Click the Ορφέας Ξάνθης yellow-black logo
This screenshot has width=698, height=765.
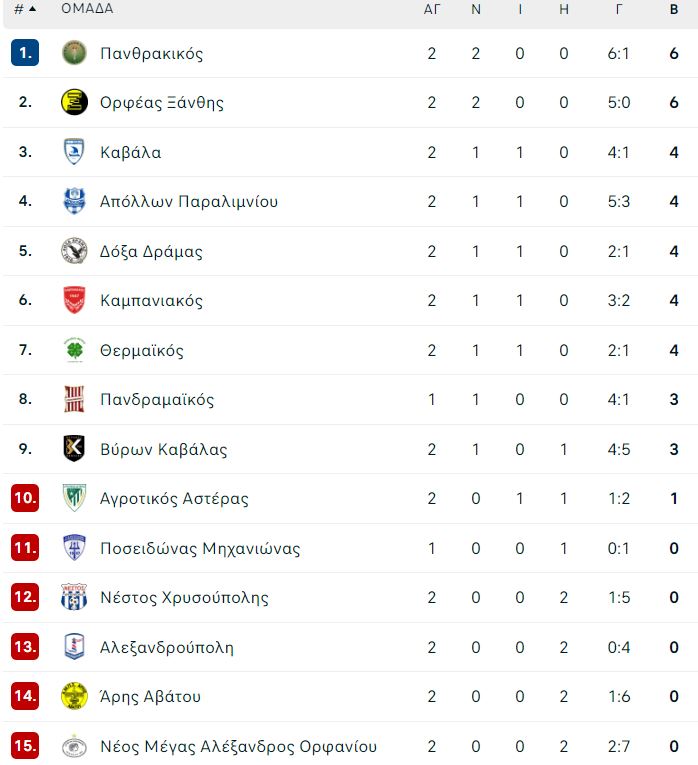tap(74, 102)
